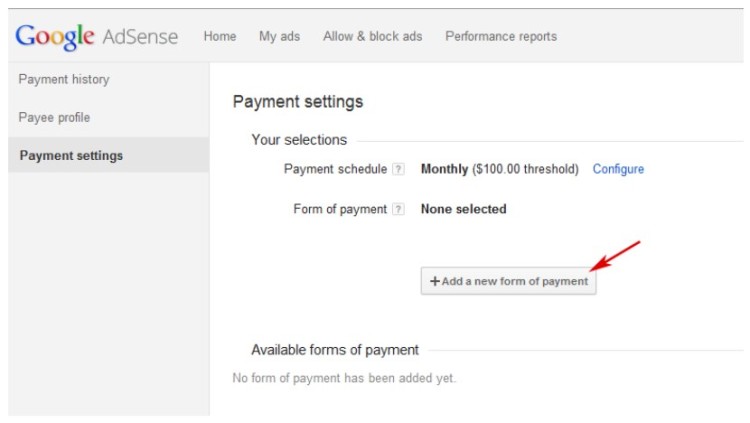Click the Configure link
This screenshot has width=750, height=423.
click(618, 169)
